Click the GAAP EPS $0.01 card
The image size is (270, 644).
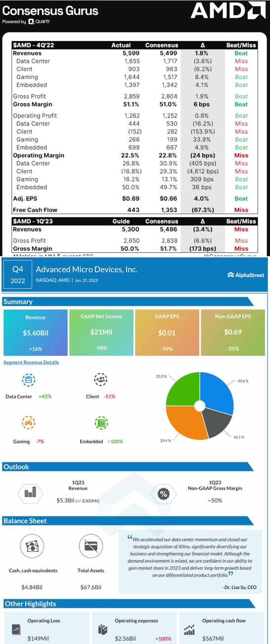(x=167, y=332)
